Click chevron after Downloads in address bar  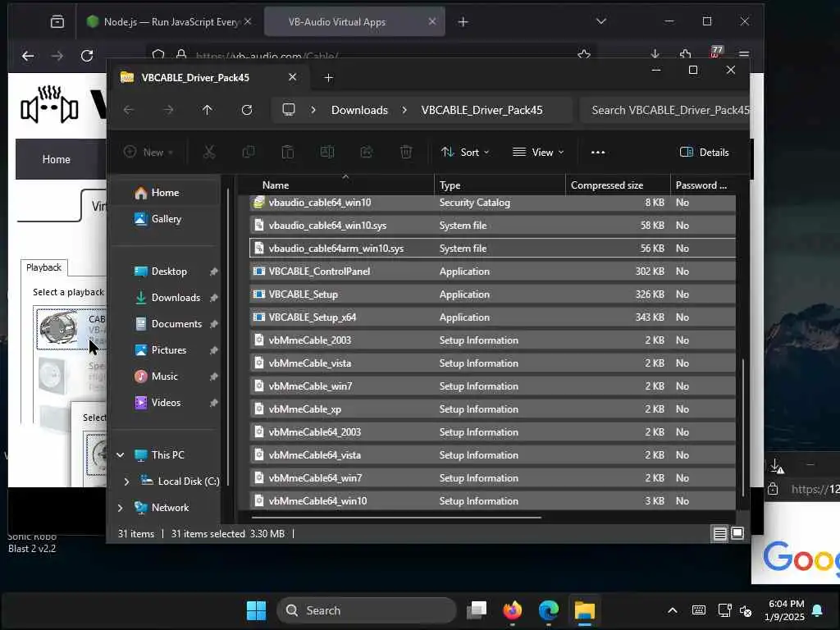[x=404, y=110]
